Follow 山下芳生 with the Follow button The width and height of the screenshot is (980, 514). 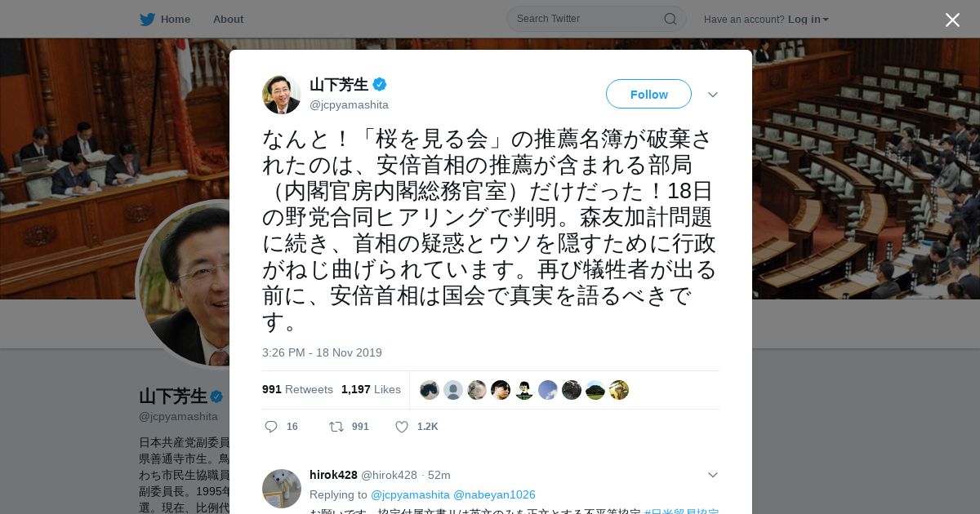[648, 94]
